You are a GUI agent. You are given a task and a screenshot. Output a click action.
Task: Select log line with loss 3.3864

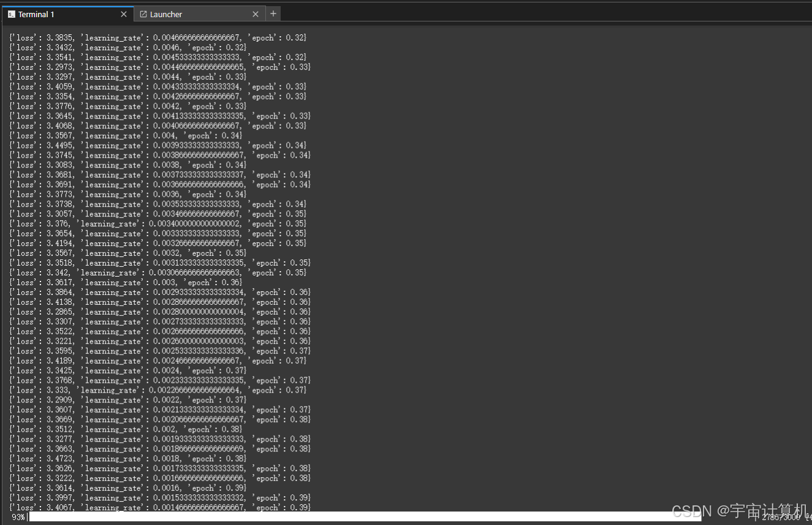point(161,293)
